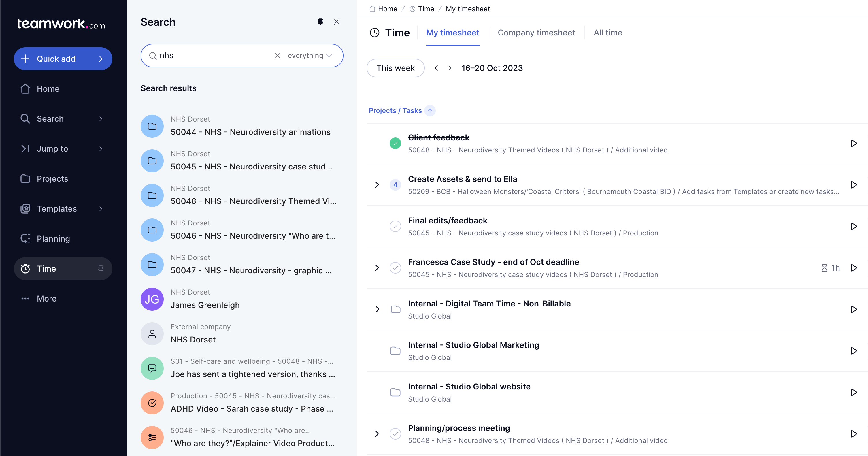
Task: Open the everything filter dropdown
Action: [x=310, y=56]
